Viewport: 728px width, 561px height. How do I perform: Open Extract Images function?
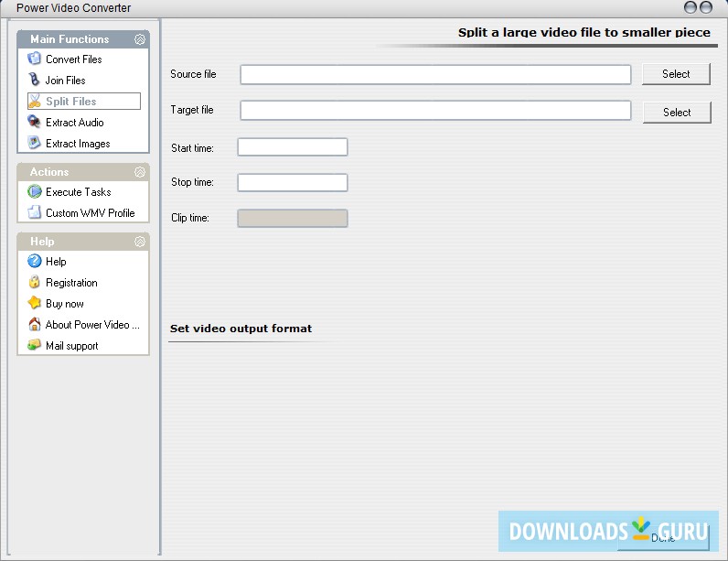click(78, 143)
